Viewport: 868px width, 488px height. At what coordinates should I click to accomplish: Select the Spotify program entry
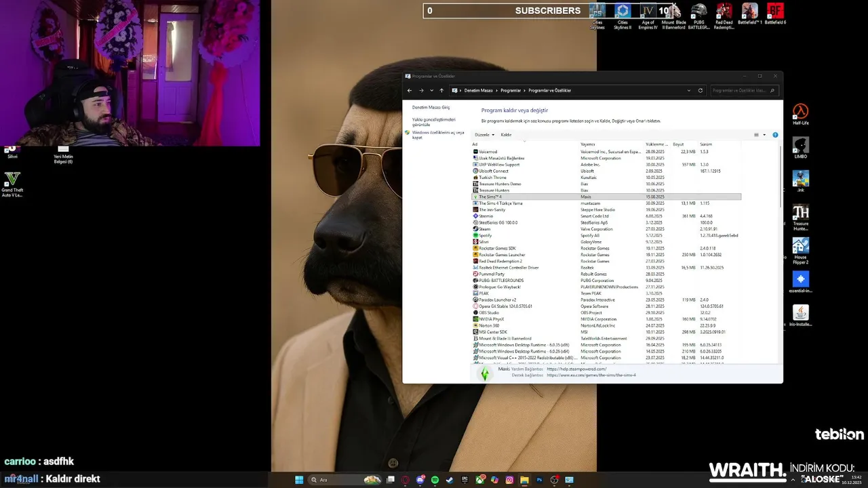[x=606, y=235]
